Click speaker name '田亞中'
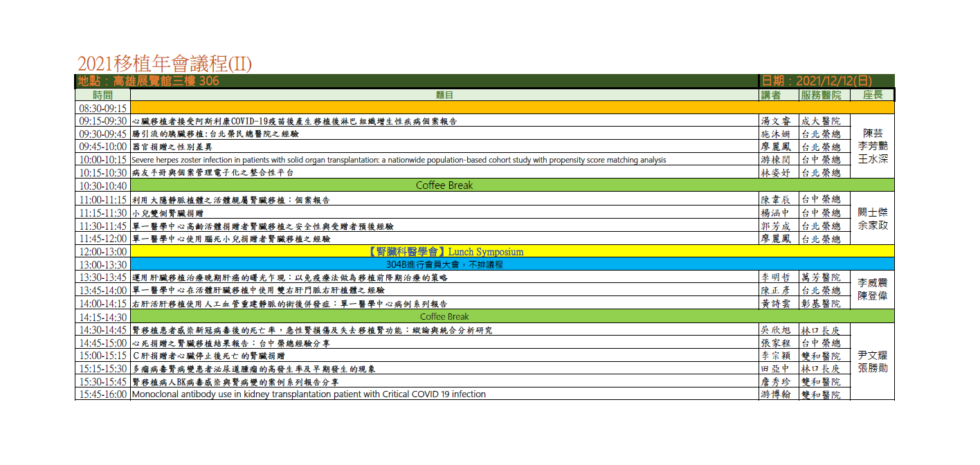 [x=774, y=369]
